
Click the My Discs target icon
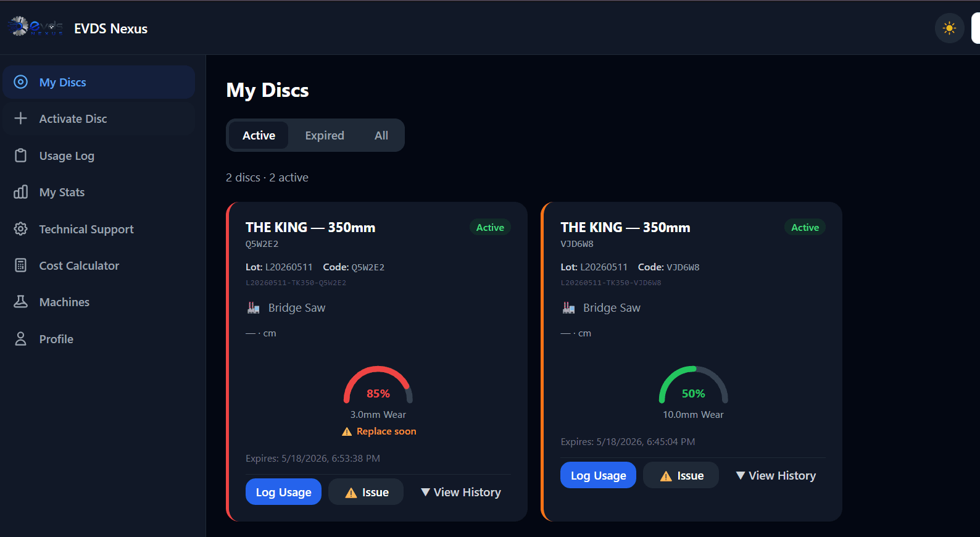coord(21,82)
